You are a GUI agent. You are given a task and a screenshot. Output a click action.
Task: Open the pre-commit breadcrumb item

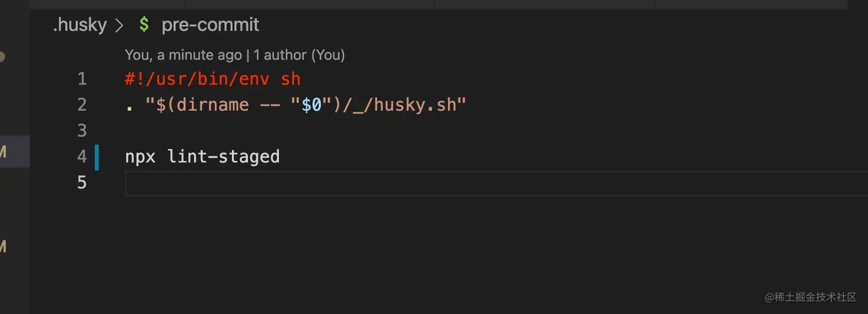pos(210,25)
